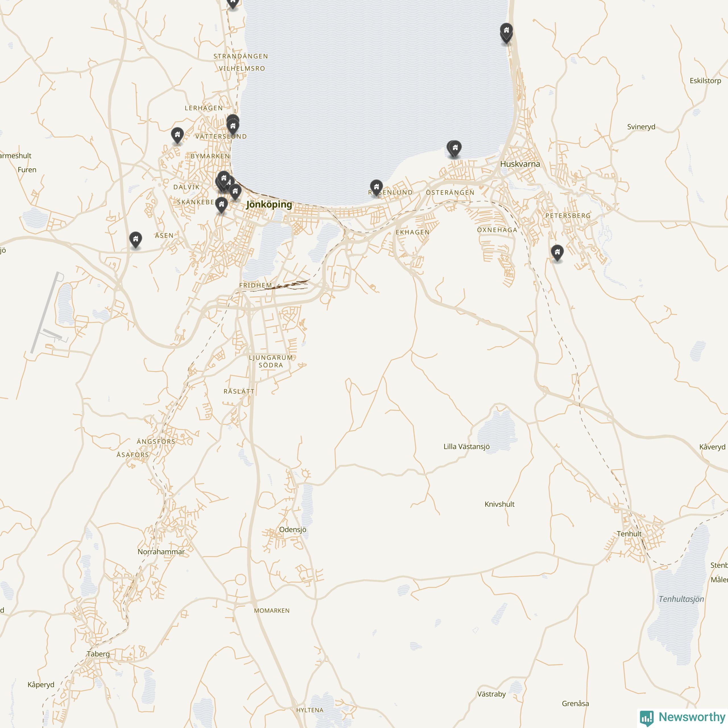Select the Tenhult town label
This screenshot has height=728, width=728.
pos(629,534)
